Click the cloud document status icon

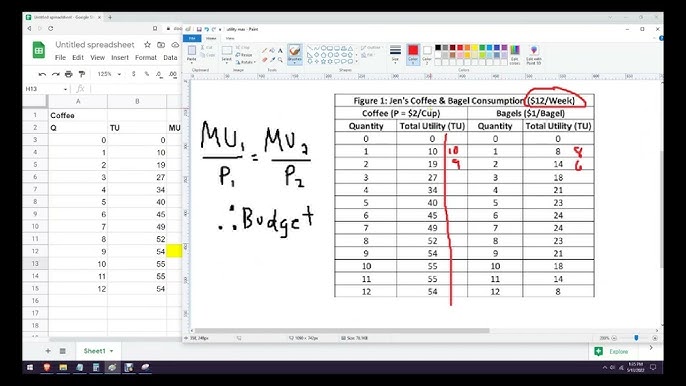[x=175, y=45]
